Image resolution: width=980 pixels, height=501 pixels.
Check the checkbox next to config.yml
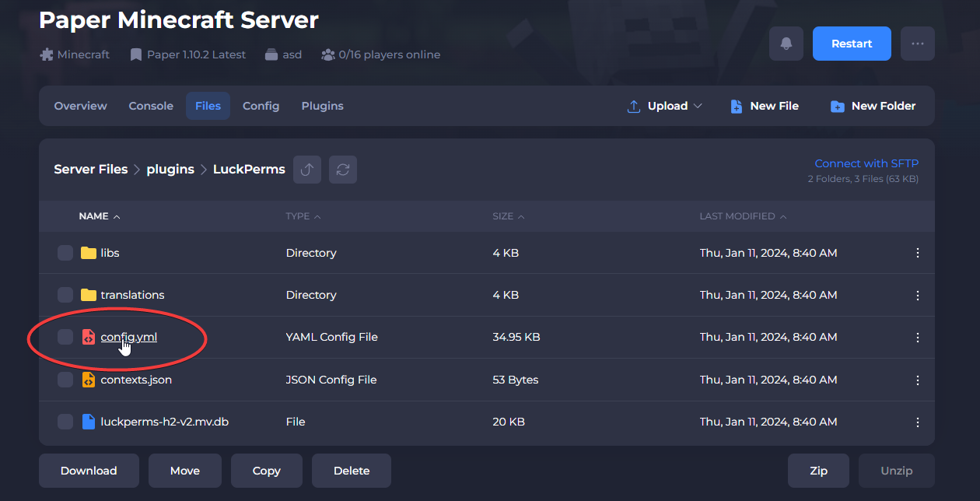click(65, 337)
